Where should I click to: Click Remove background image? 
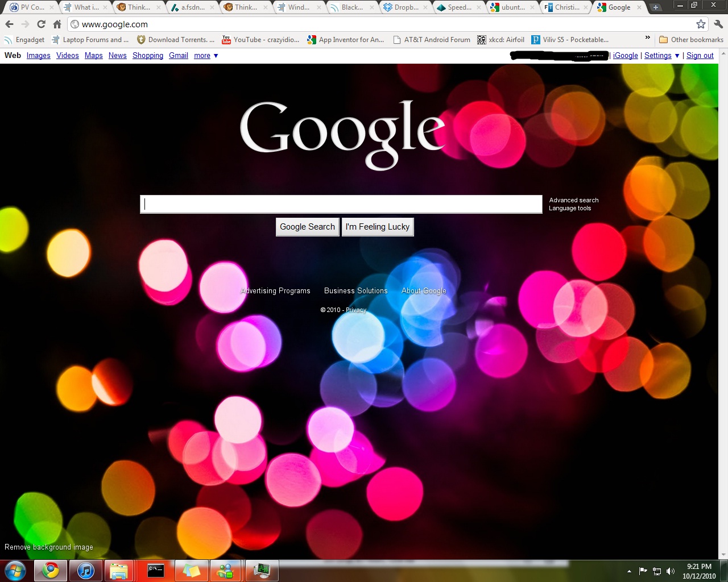pos(49,547)
